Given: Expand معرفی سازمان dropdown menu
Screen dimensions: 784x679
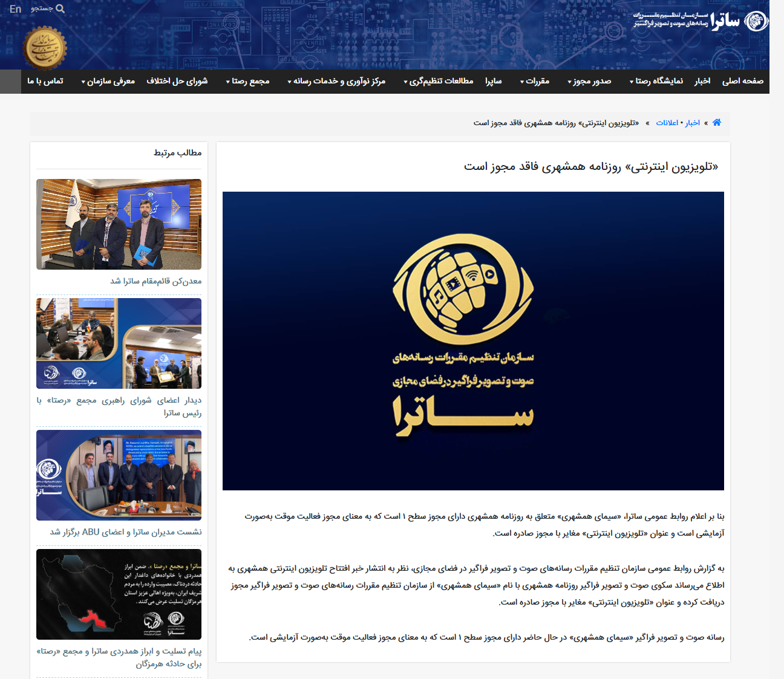Looking at the screenshot, I should (108, 81).
